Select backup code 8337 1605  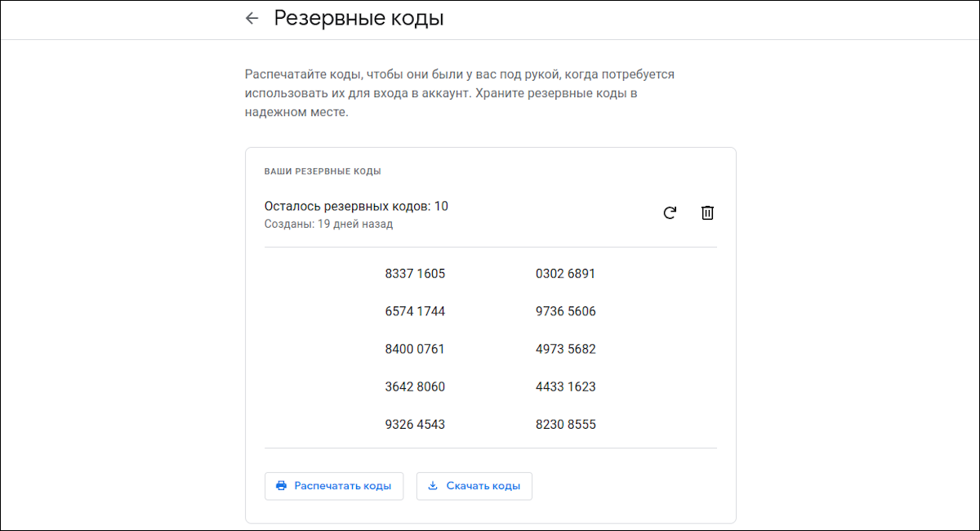(414, 274)
